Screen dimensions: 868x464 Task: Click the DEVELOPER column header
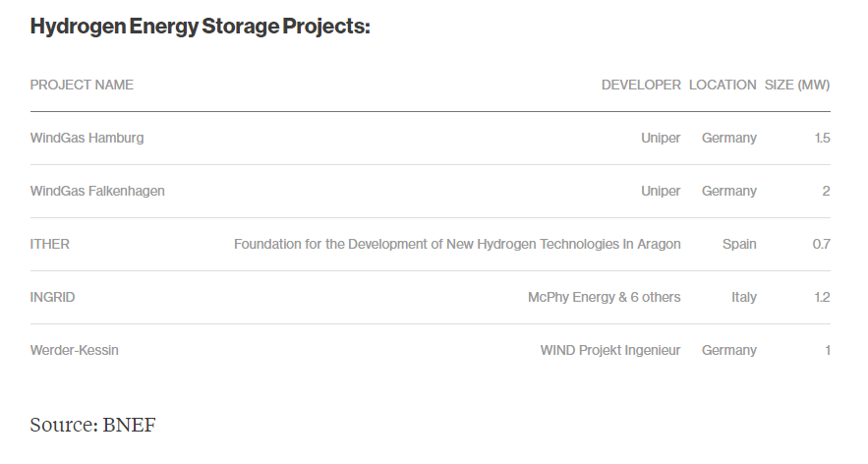click(641, 85)
